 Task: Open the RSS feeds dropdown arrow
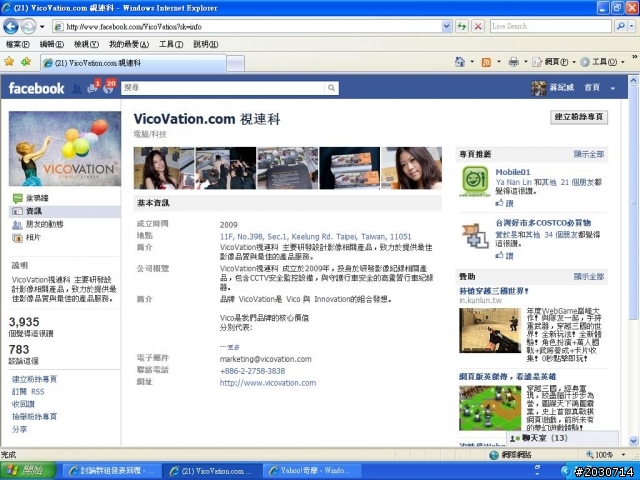pyautogui.click(x=499, y=62)
